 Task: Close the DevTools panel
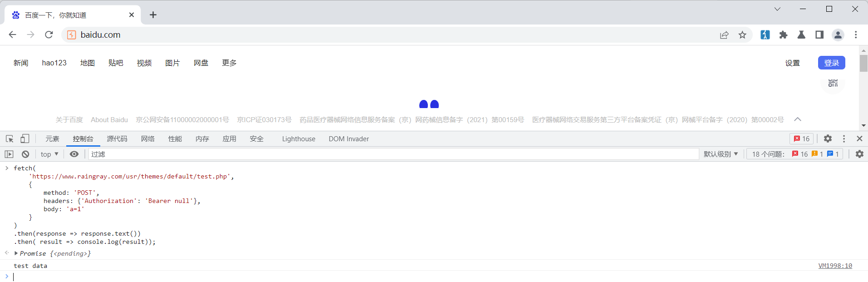[859, 139]
